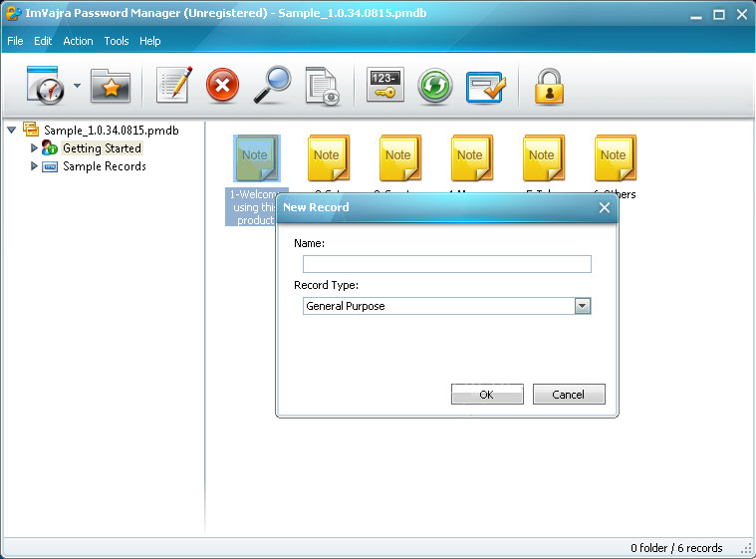
Task: Open the Tools menu
Action: click(117, 41)
